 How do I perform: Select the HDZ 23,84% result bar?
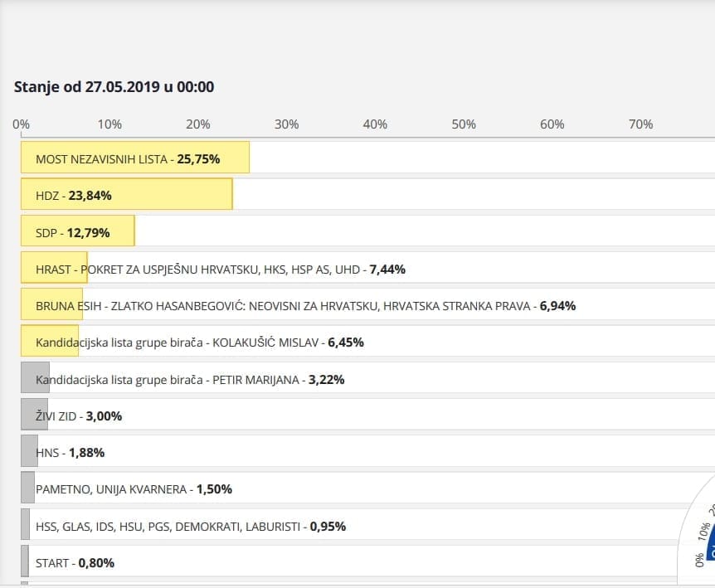[x=127, y=195]
